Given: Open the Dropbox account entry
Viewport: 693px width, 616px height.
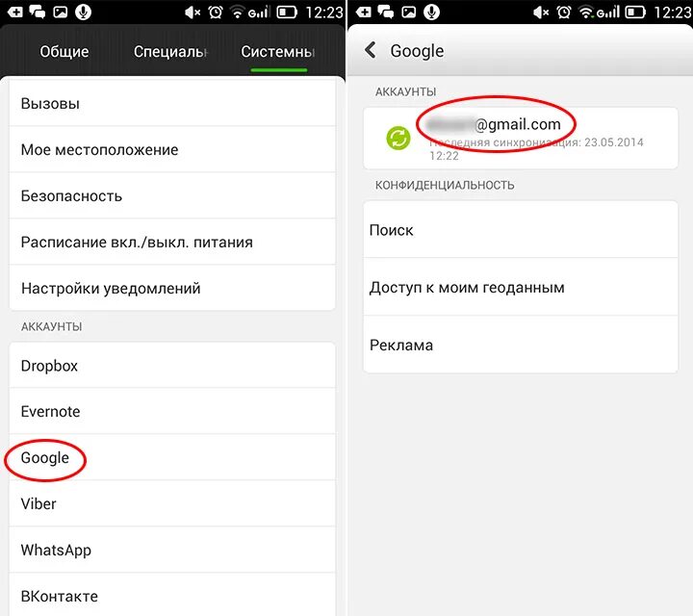Looking at the screenshot, I should 172,366.
